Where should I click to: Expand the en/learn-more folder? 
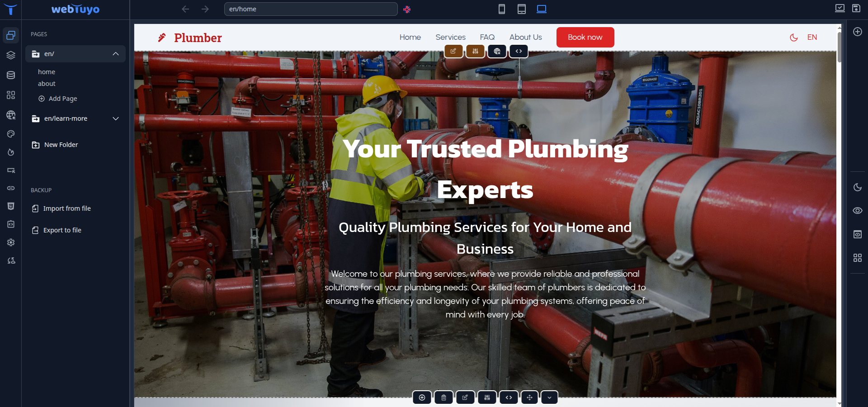click(116, 118)
